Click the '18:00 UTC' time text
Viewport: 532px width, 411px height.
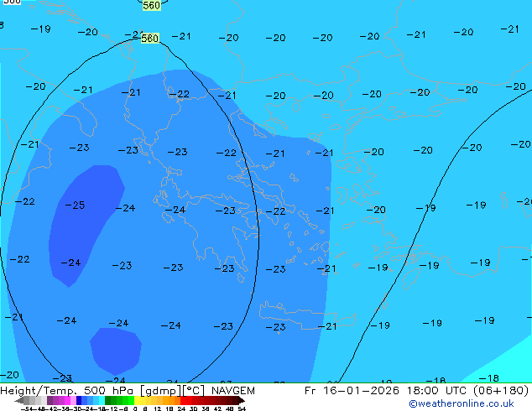point(438,391)
